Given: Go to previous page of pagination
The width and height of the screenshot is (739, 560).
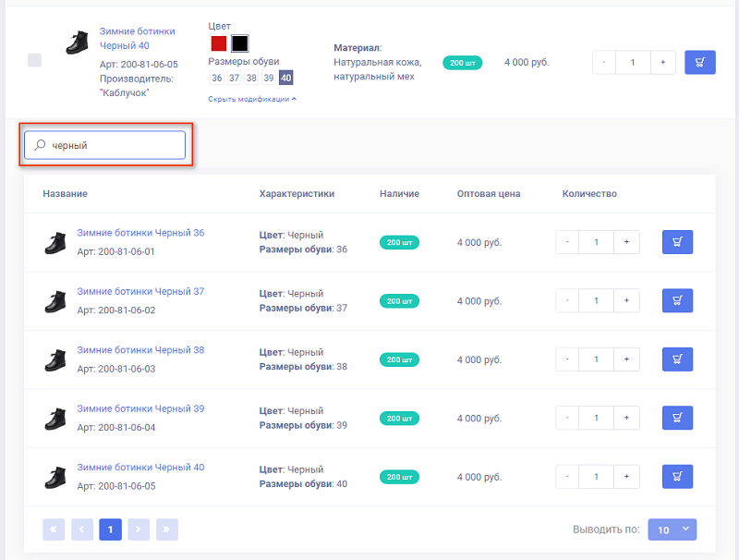Looking at the screenshot, I should point(82,530).
